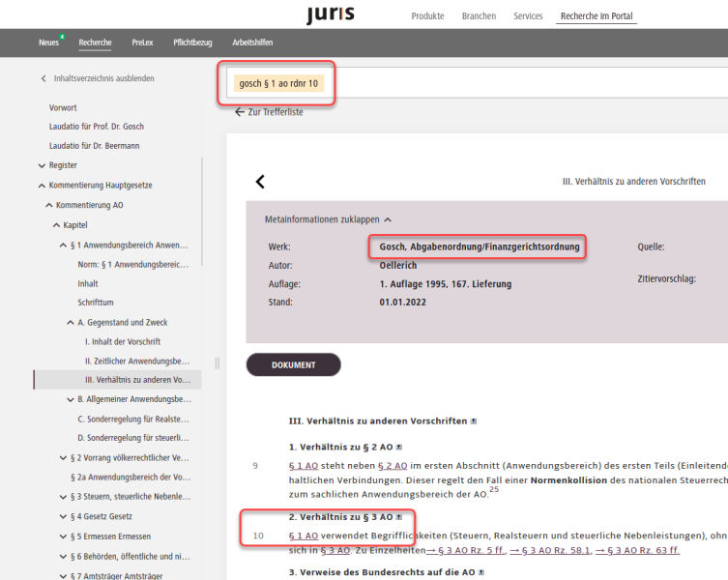Click icon beside 'III. Verhältnis zu anderen Vorschriften' heading
The width and height of the screenshot is (728, 580).
tap(472, 421)
